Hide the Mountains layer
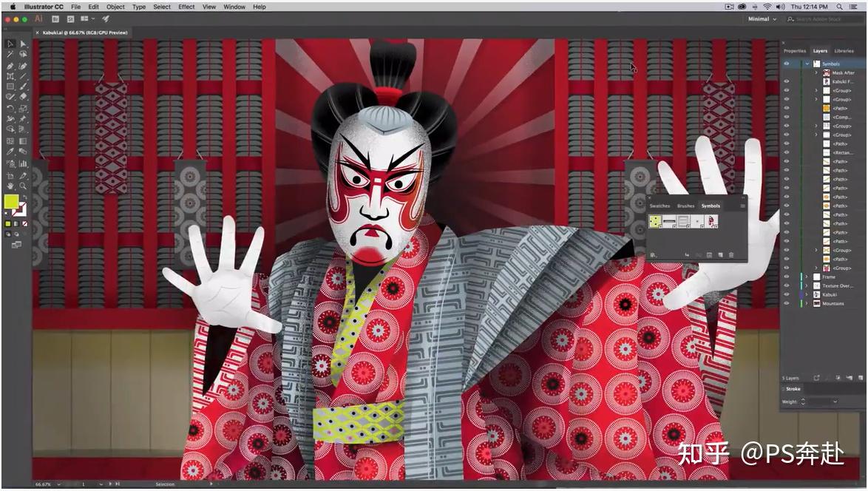This screenshot has height=491, width=868. pyautogui.click(x=787, y=303)
